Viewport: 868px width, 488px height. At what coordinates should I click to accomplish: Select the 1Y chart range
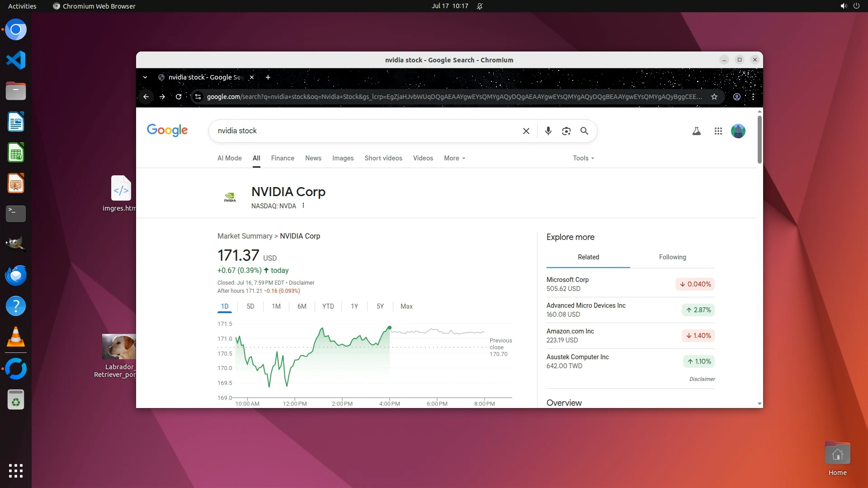354,306
